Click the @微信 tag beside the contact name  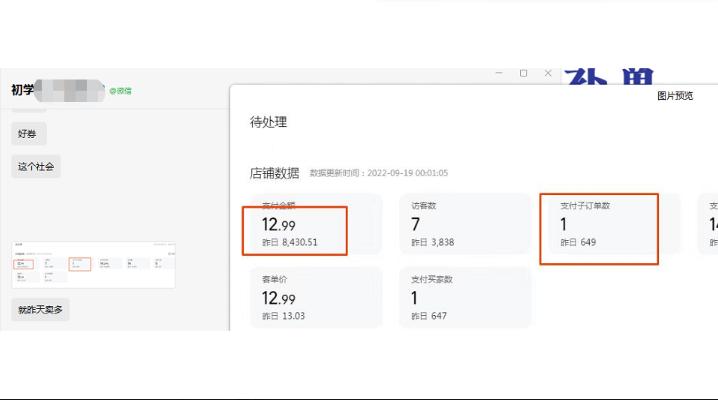click(120, 91)
